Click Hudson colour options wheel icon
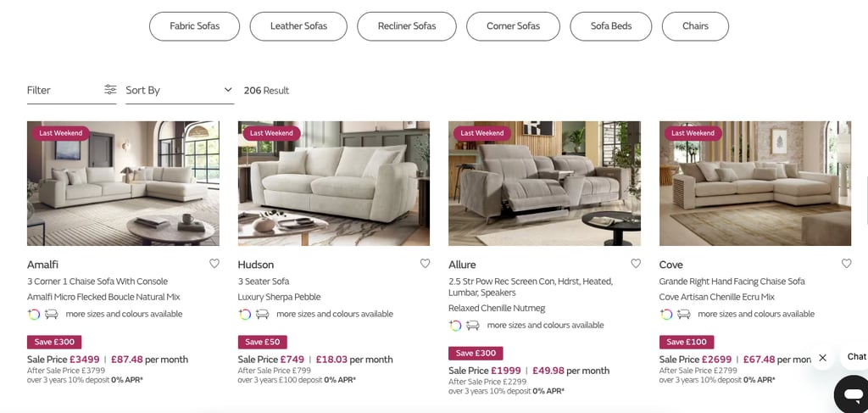868x413 pixels. (245, 314)
